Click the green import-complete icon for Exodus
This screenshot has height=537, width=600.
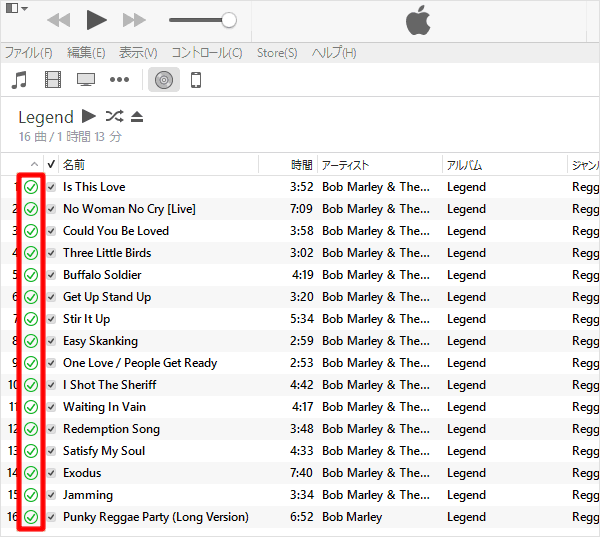(31, 473)
